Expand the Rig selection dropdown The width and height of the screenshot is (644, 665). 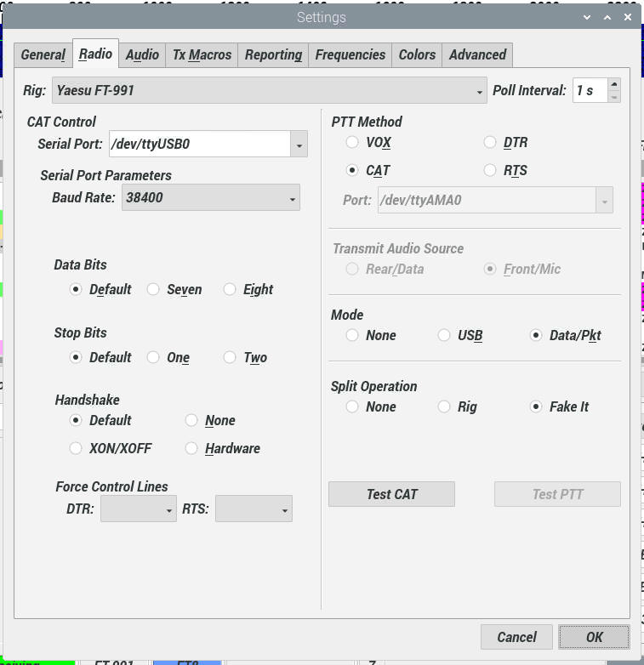pyautogui.click(x=481, y=90)
